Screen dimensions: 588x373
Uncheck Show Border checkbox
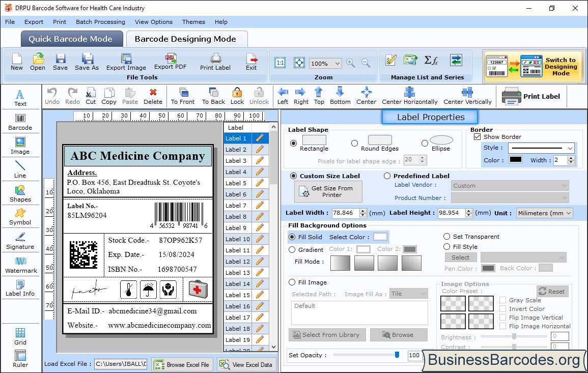(477, 137)
